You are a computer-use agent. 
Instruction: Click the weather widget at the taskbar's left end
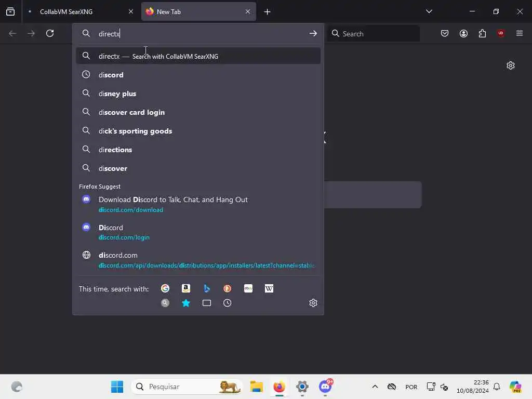17,387
